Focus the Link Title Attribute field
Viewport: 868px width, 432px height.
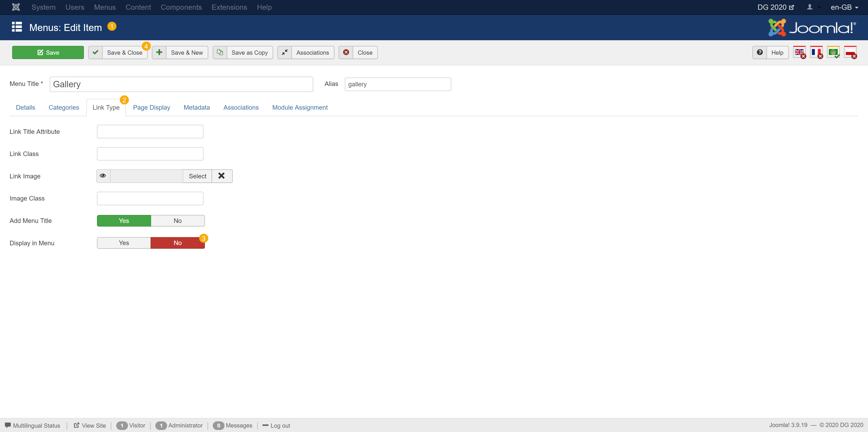point(150,131)
